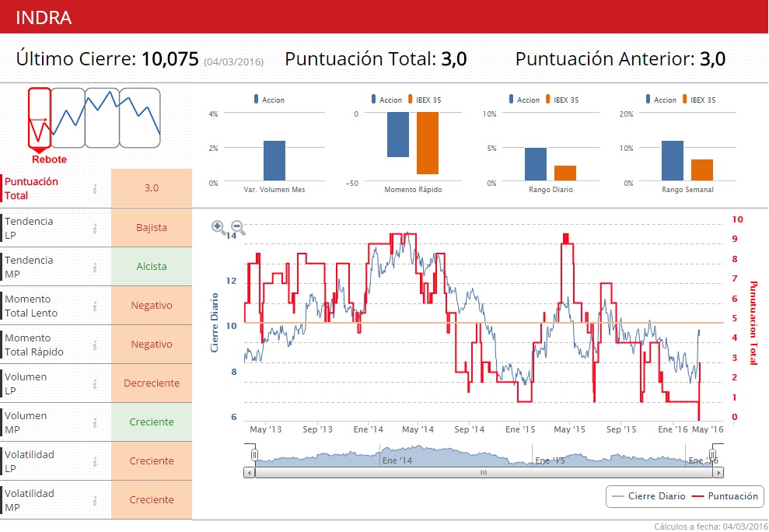Click Decreciente value of Volumen LP

152,383
